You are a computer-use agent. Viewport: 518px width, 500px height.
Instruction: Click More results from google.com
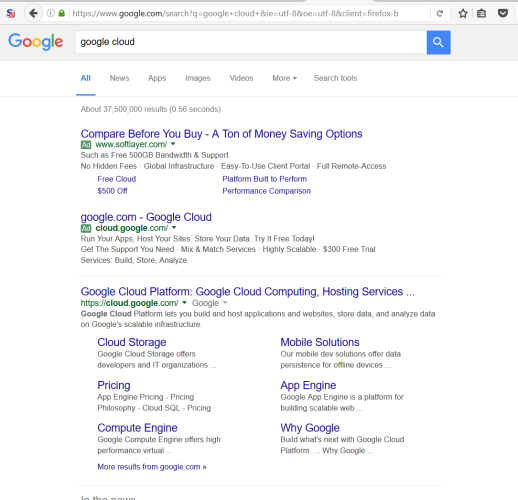(x=152, y=467)
